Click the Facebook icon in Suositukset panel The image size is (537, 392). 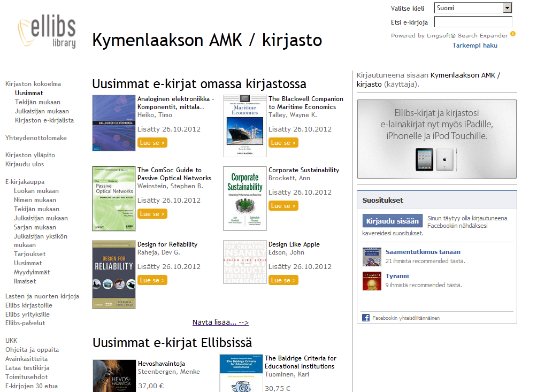click(366, 318)
